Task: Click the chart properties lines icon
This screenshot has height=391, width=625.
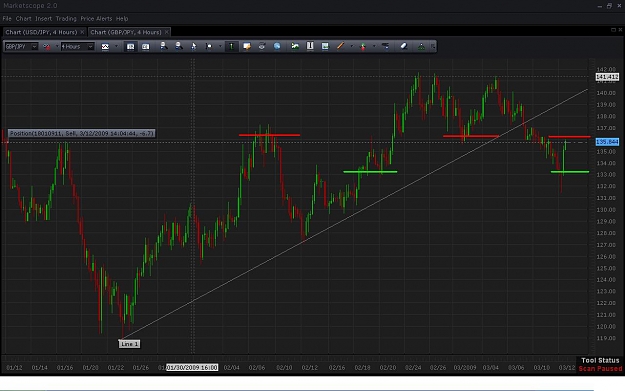Action: click(x=385, y=46)
